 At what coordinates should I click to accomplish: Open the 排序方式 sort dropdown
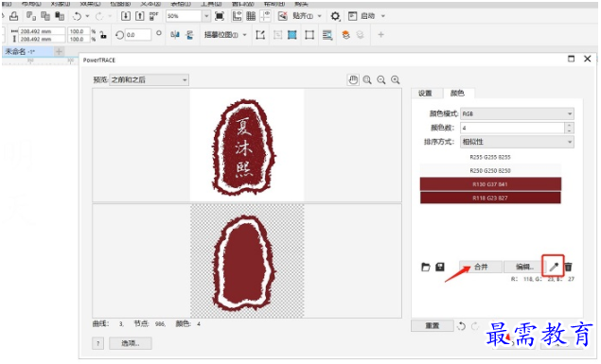tap(517, 142)
